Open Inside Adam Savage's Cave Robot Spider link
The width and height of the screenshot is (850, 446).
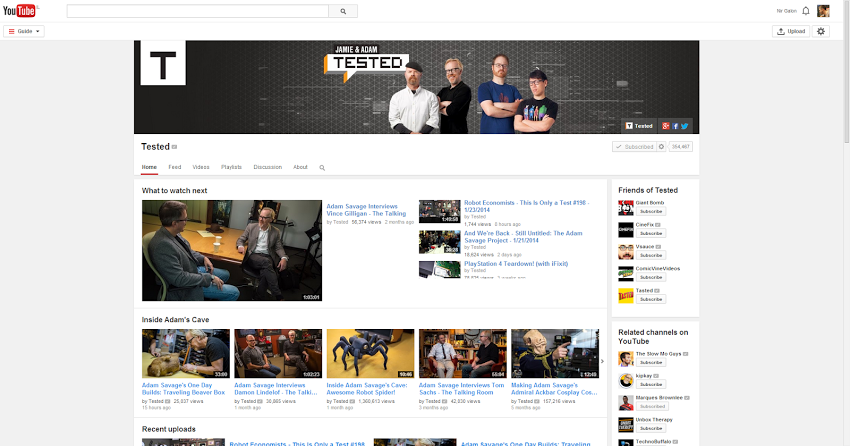(x=367, y=389)
